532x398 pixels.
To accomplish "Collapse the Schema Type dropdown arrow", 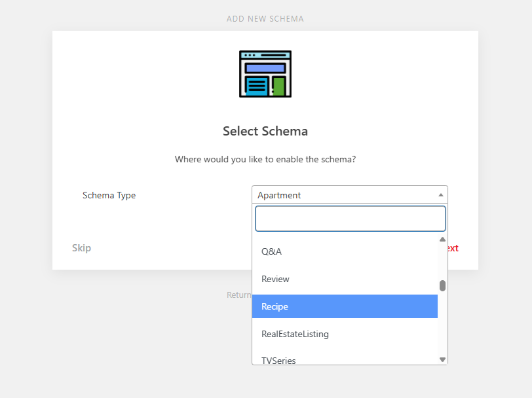I will pos(441,195).
